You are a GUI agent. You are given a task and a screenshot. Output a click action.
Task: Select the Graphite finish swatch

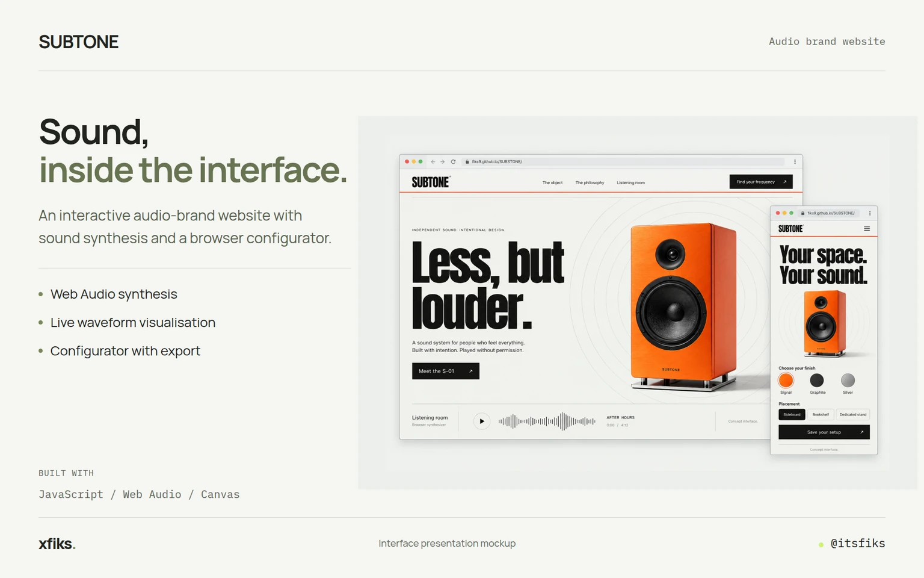(817, 381)
